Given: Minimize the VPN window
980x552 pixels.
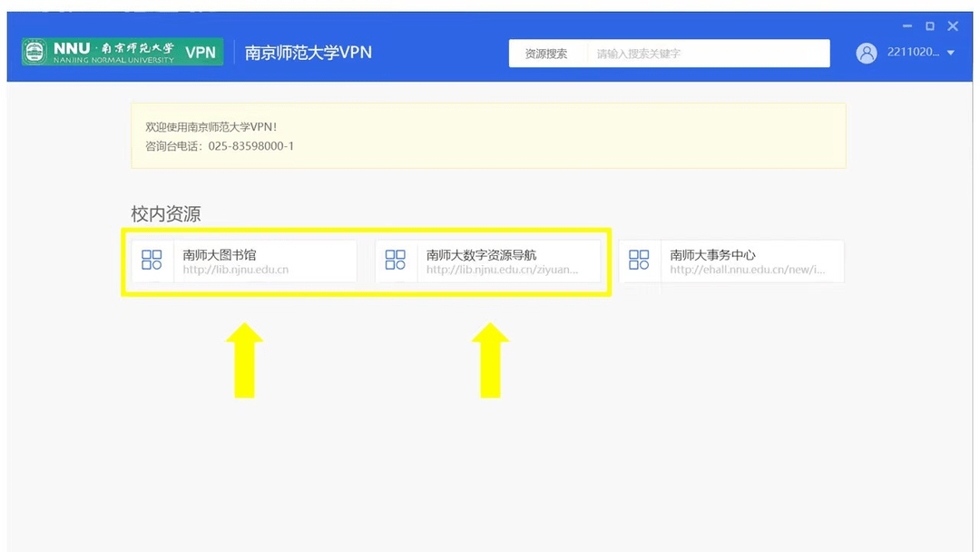Looking at the screenshot, I should (x=906, y=25).
